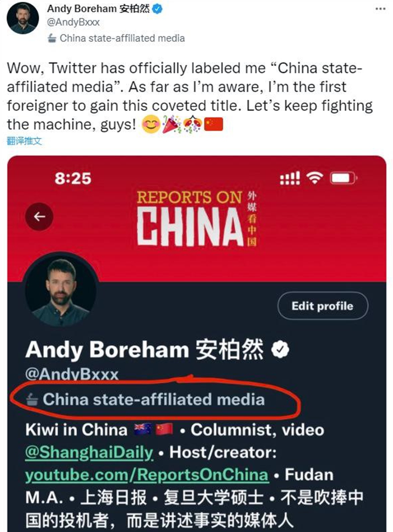393x532 pixels.
Task: Click the Edit profile button
Action: click(x=322, y=306)
